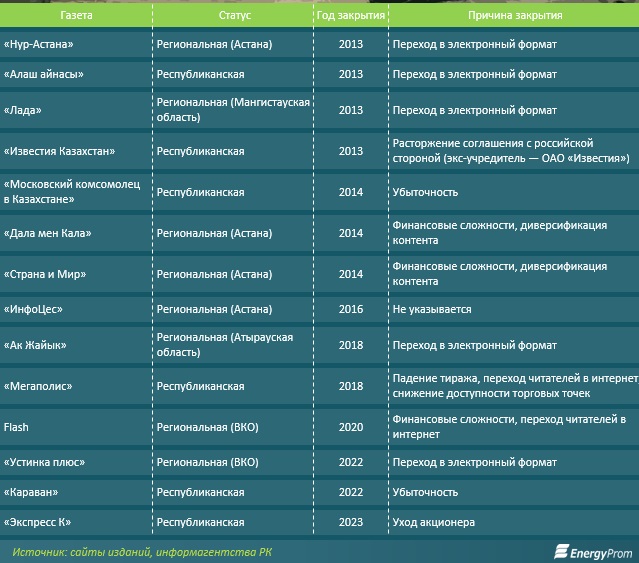639x563 pixels.
Task: Click year 2022 in Караван row
Action: click(351, 492)
